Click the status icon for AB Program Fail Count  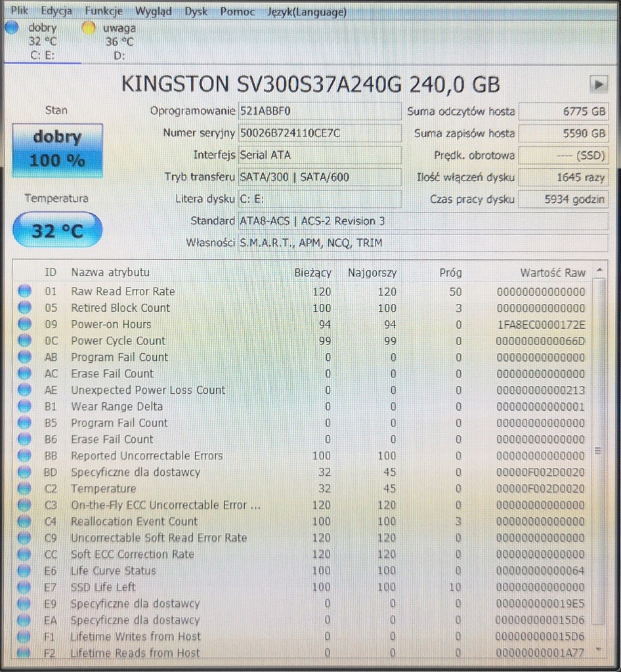coord(25,356)
